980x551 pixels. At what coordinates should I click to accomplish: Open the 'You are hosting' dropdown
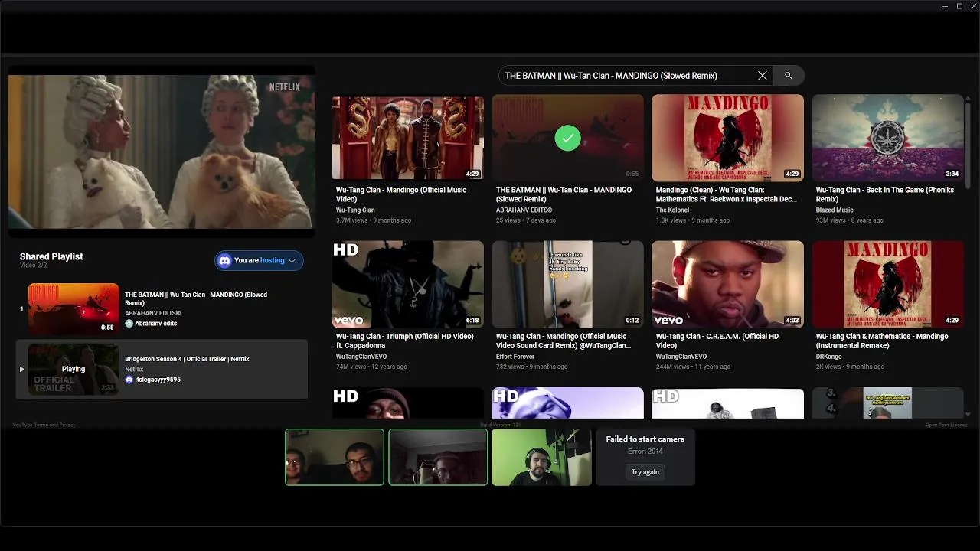pyautogui.click(x=259, y=260)
